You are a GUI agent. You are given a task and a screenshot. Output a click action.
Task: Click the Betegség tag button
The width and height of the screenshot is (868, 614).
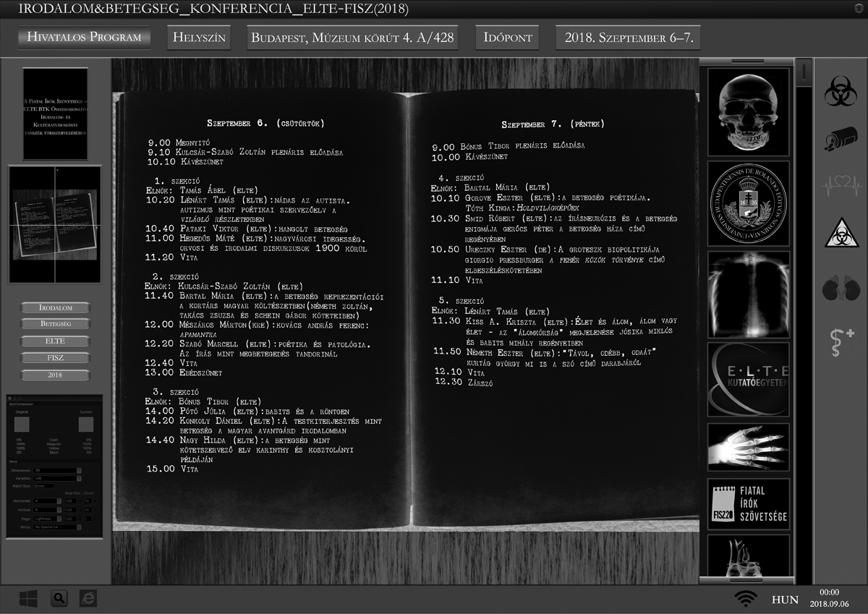(56, 324)
